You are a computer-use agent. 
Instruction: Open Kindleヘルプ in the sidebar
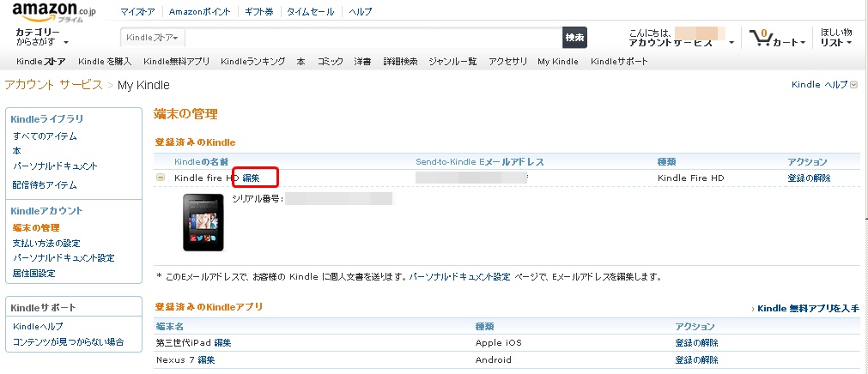[x=38, y=327]
